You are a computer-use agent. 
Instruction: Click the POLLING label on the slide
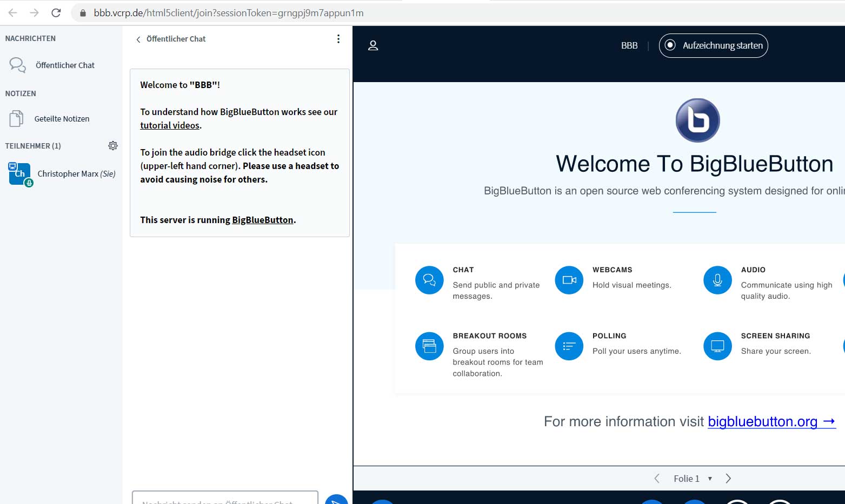[609, 335]
